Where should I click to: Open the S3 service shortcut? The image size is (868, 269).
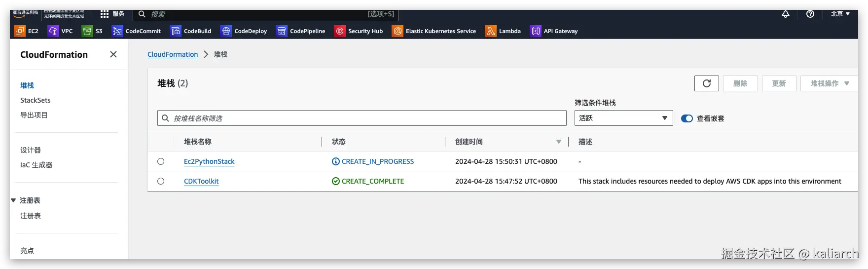pos(92,31)
